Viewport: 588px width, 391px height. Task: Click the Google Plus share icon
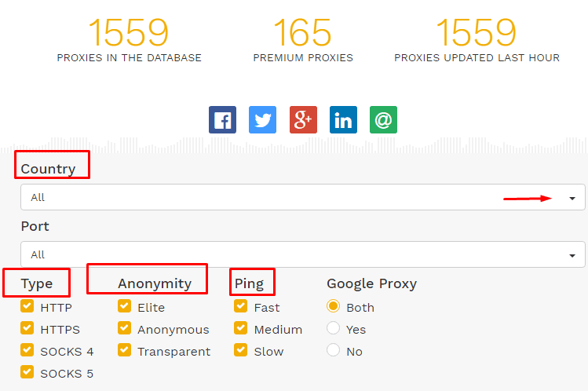click(x=303, y=120)
